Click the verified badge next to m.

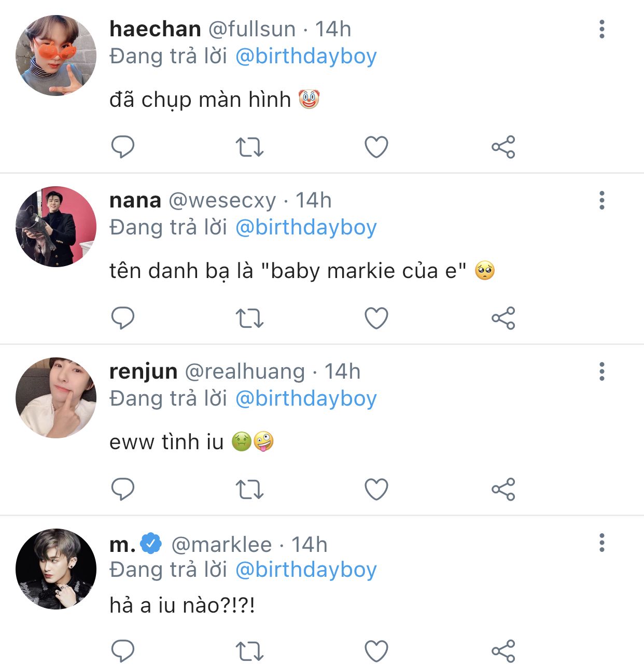151,544
